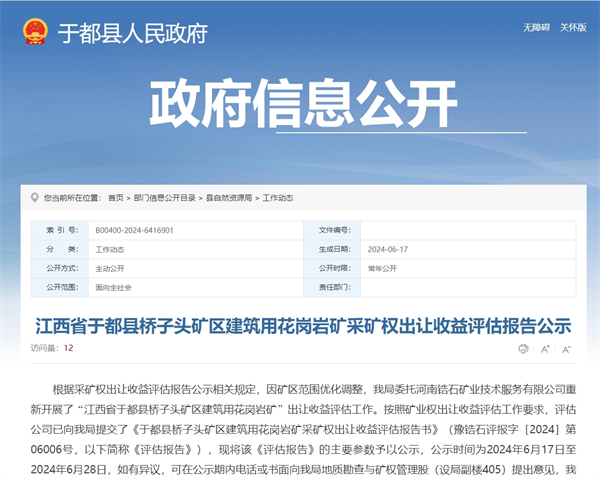Click the article title heading
The image size is (600, 479).
pos(302,325)
